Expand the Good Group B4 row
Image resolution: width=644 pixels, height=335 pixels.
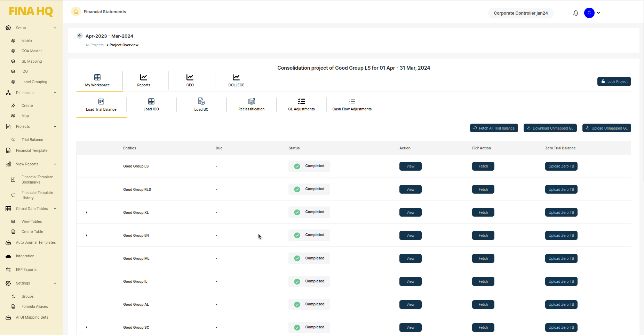(x=87, y=235)
